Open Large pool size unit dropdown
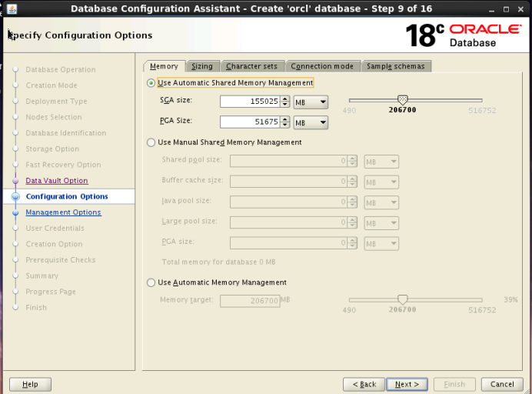The width and height of the screenshot is (532, 394). [x=381, y=223]
